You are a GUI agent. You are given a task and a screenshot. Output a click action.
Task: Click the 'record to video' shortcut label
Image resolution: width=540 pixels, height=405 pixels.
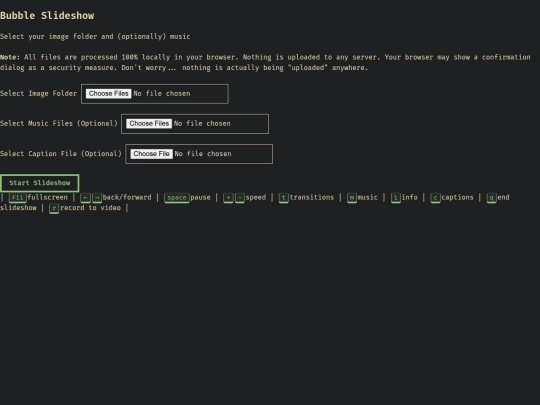pos(90,208)
